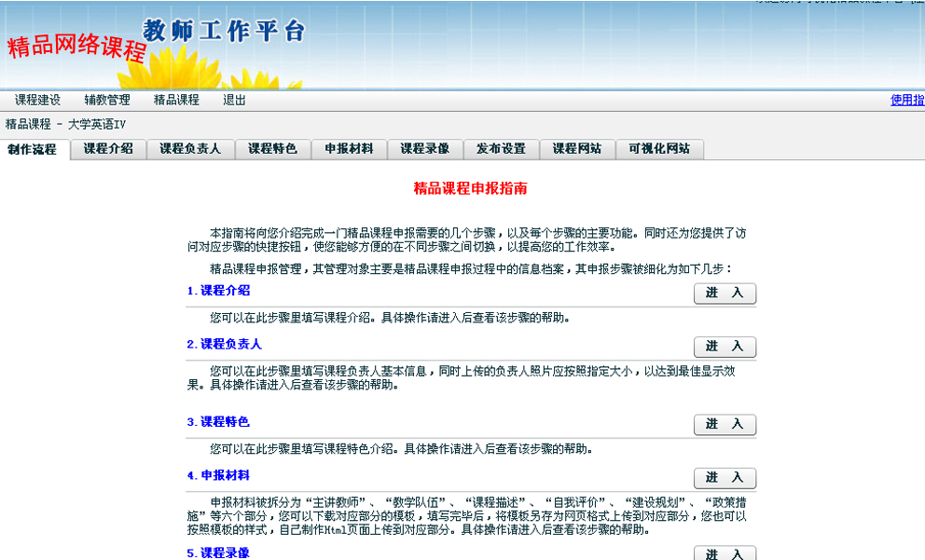
Task: Click 退出 to log out
Action: pos(234,100)
